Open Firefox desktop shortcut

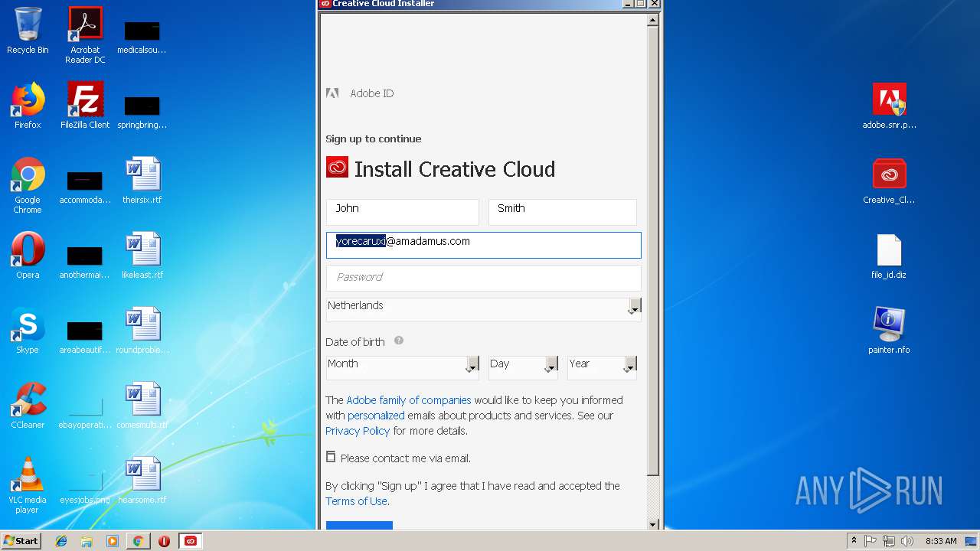[28, 106]
